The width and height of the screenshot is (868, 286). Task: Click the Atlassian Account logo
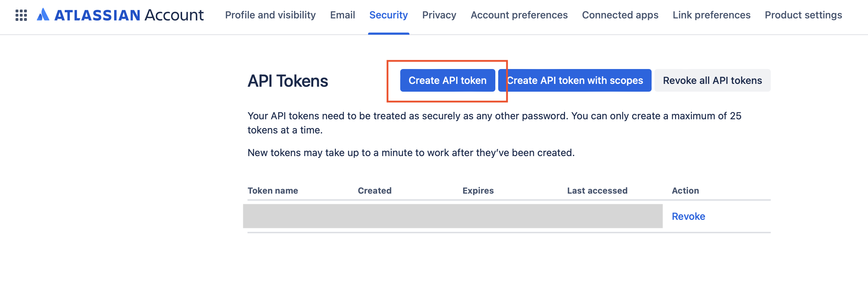(120, 15)
